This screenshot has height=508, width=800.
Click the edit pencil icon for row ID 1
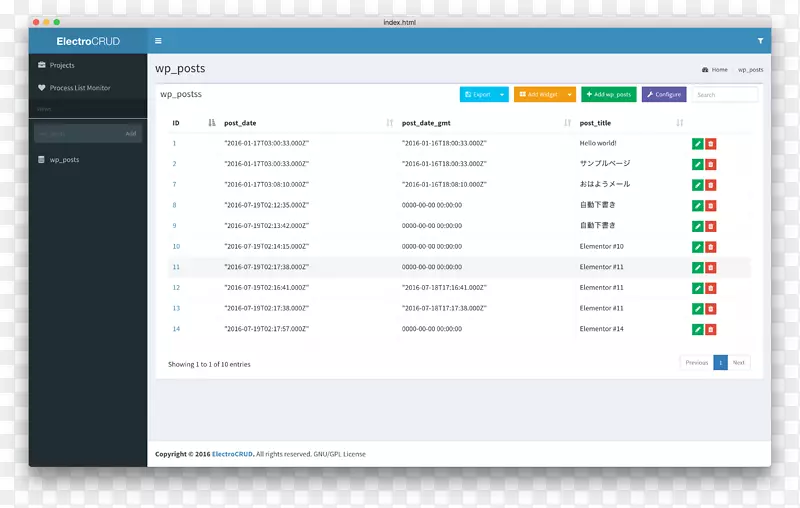tap(698, 144)
